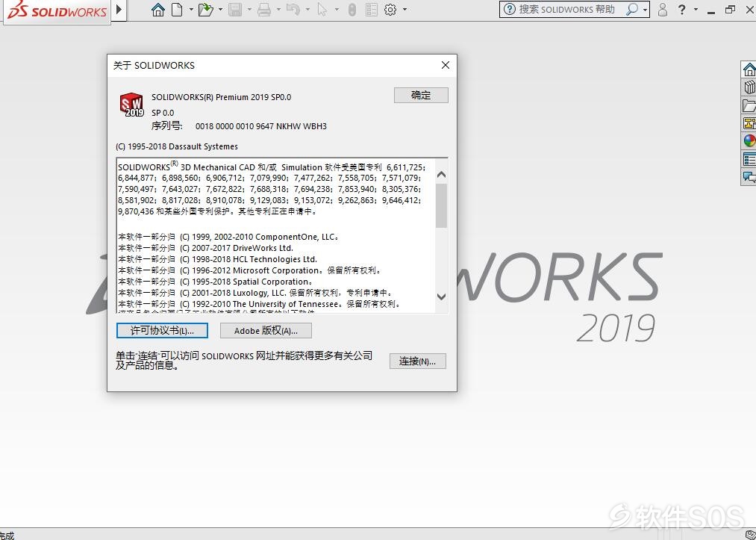Open the Save dropdown arrow
The image size is (756, 540).
pos(249,9)
